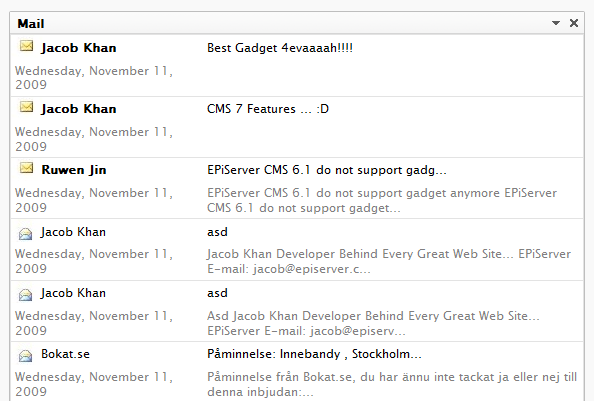Select sender Bokat.se
Viewport: 594px width, 401px height.
[x=65, y=354]
